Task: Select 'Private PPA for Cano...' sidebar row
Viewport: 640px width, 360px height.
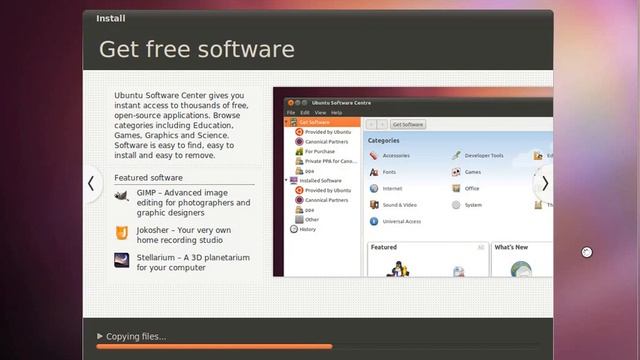Action: [x=325, y=161]
